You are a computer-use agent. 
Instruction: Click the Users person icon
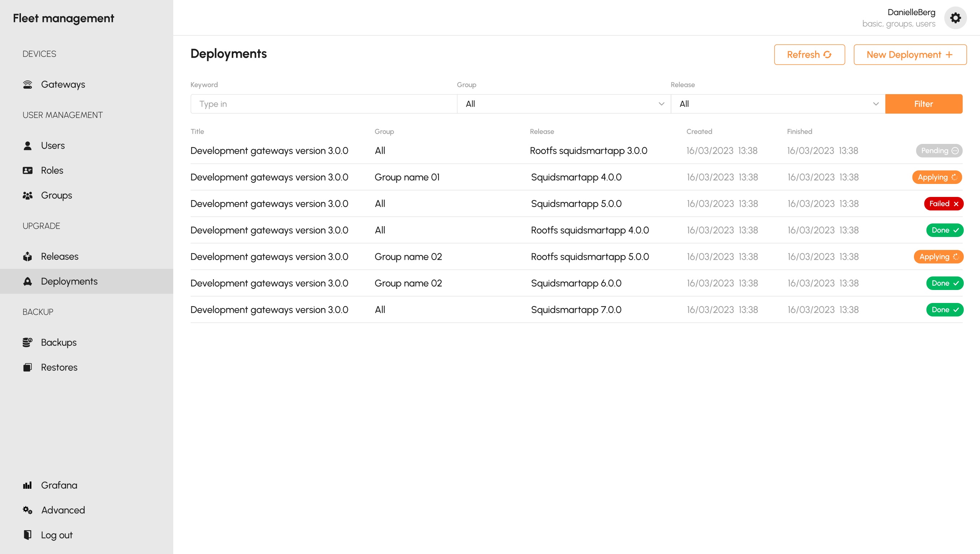click(x=27, y=146)
